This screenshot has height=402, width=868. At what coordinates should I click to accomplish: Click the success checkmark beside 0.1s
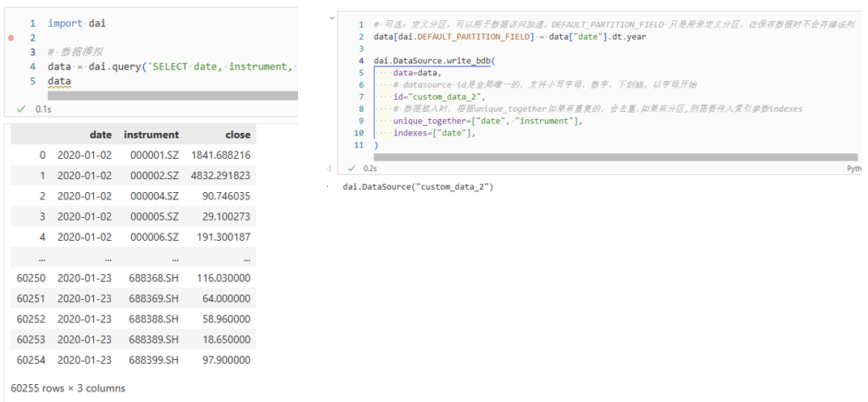tap(21, 109)
